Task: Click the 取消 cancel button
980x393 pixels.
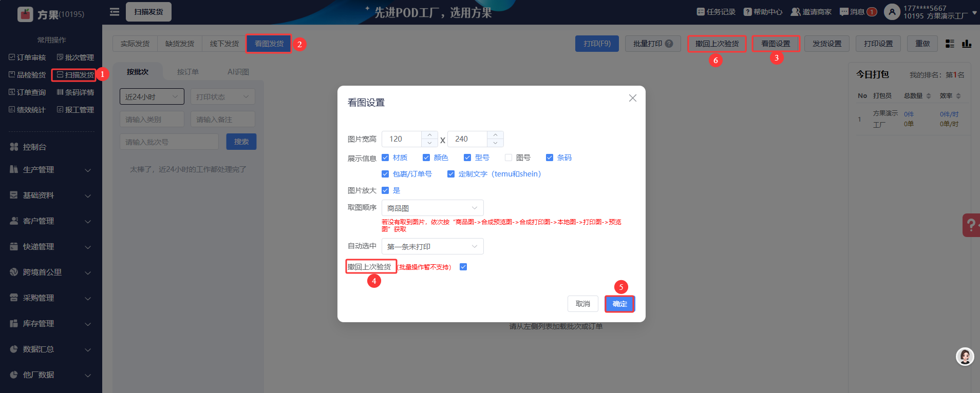Action: [583, 304]
